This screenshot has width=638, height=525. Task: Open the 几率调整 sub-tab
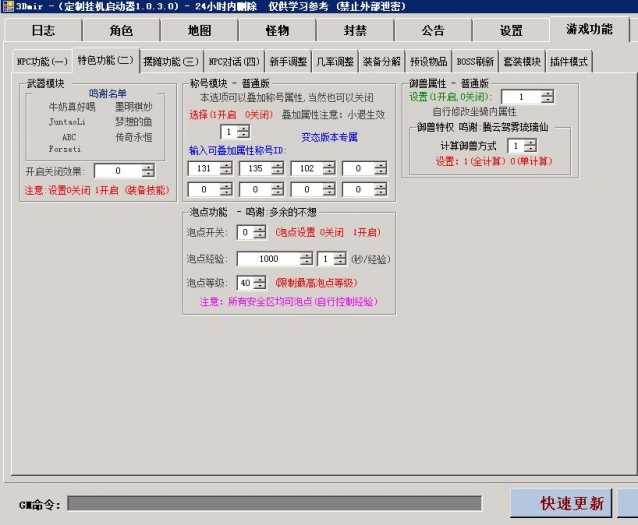coord(336,61)
